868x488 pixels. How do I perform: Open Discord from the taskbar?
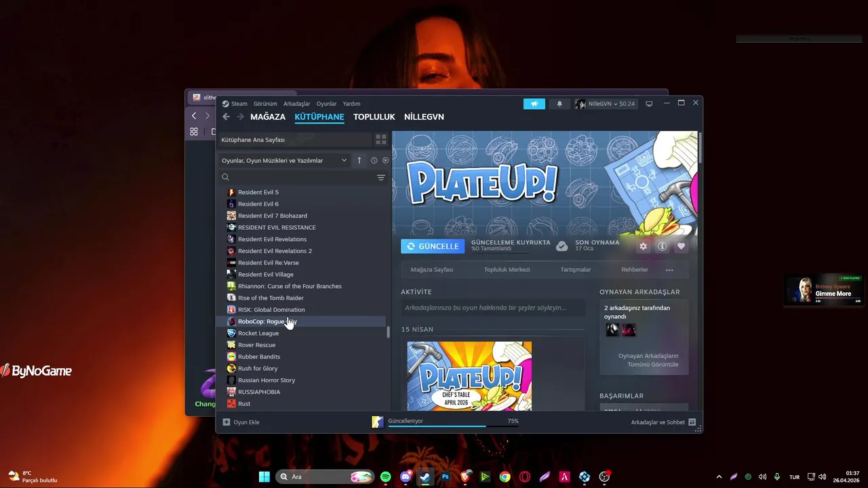tap(406, 476)
